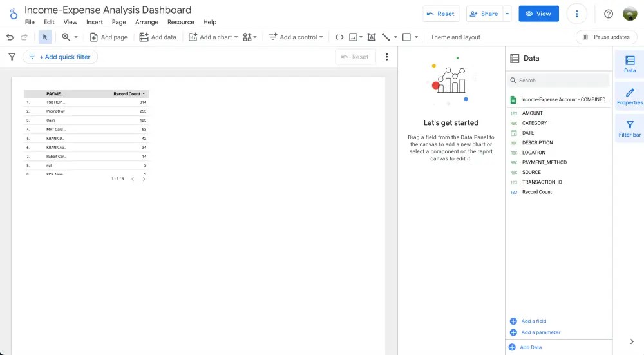Sort table by Record Count header
The height and width of the screenshot is (355, 644).
127,94
